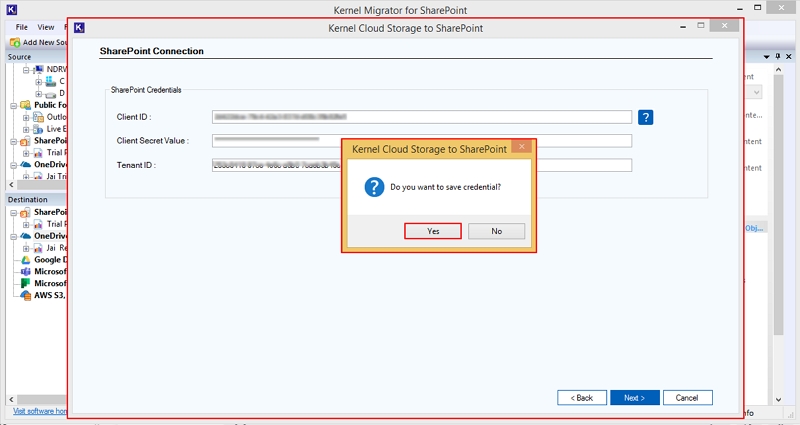Select the Microsoft Planner icon in Destination
The width and height of the screenshot is (800, 425).
pyautogui.click(x=26, y=283)
